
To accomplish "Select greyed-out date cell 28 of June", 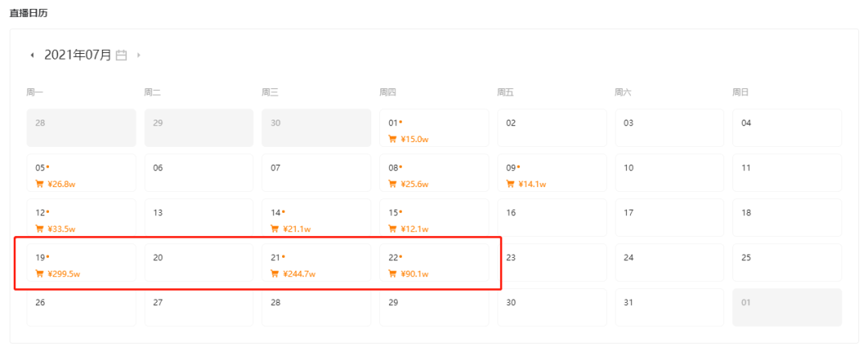I will click(81, 128).
